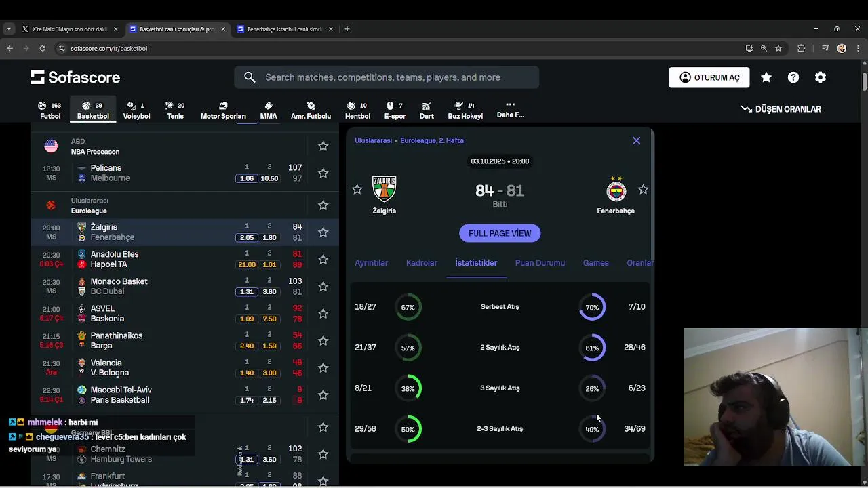Image resolution: width=868 pixels, height=488 pixels.
Task: Open favorites star in header
Action: click(766, 77)
